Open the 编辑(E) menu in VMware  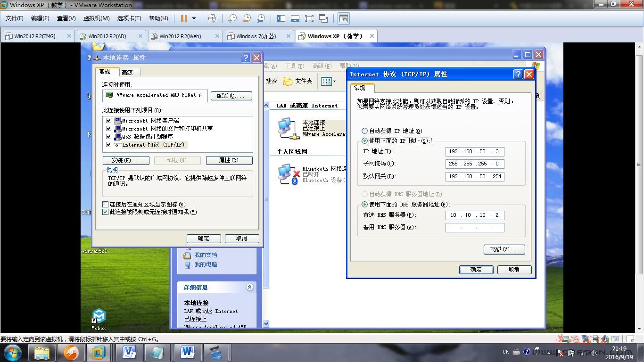(x=40, y=18)
